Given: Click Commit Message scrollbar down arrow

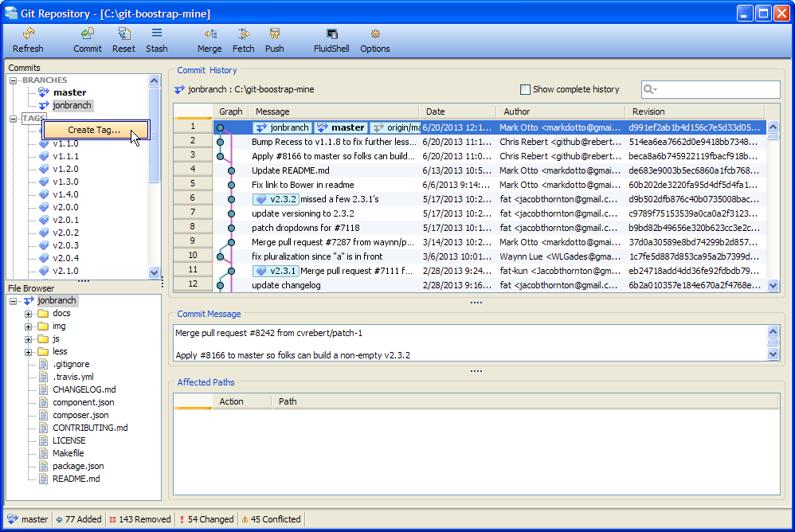Looking at the screenshot, I should [773, 354].
